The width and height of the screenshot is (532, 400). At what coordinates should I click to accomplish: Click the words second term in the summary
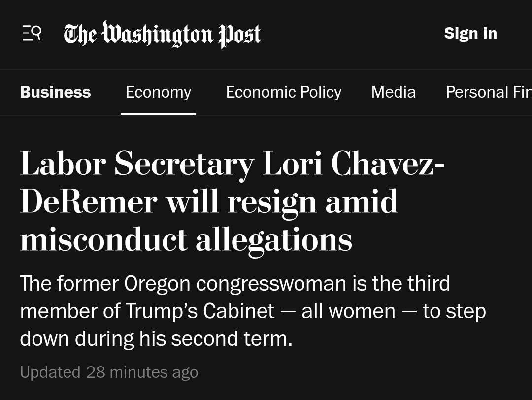pos(232,338)
